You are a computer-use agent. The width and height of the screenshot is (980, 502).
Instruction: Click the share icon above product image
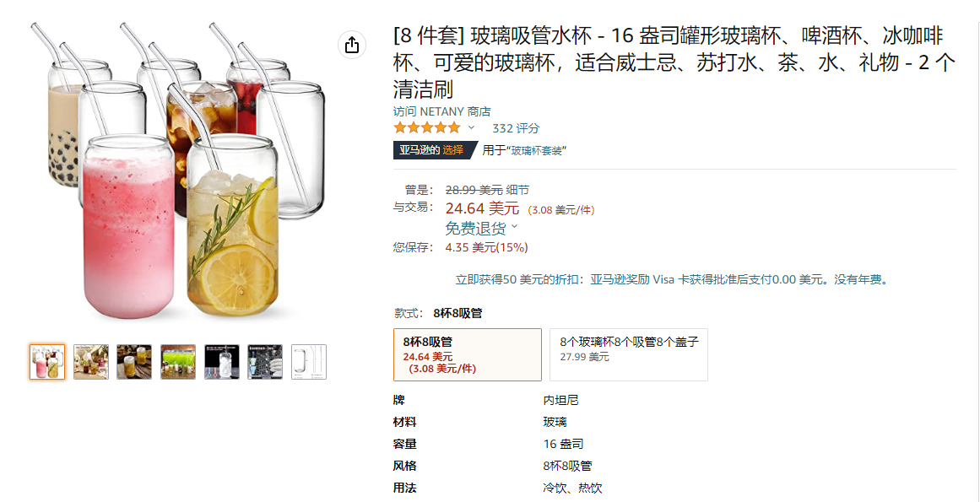coord(352,45)
